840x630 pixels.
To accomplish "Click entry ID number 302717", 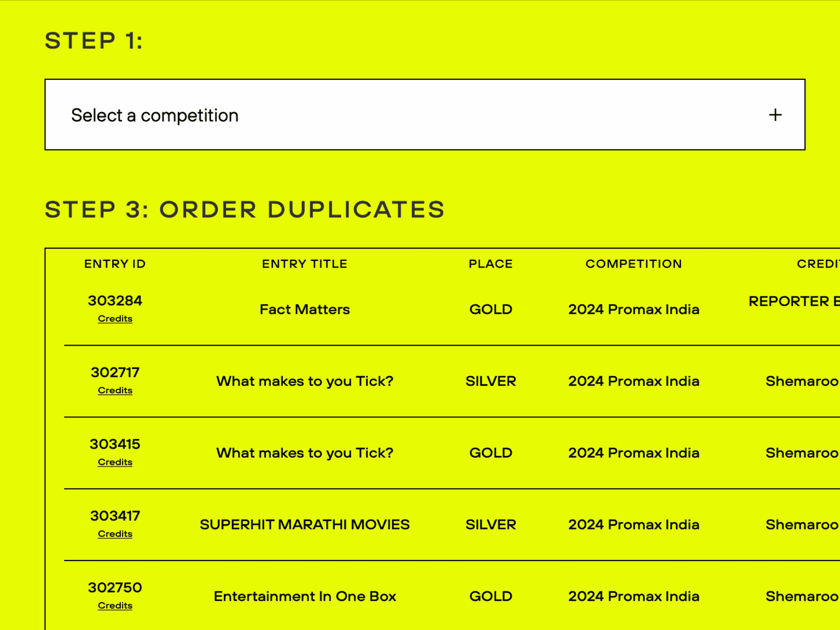I will pos(115,372).
